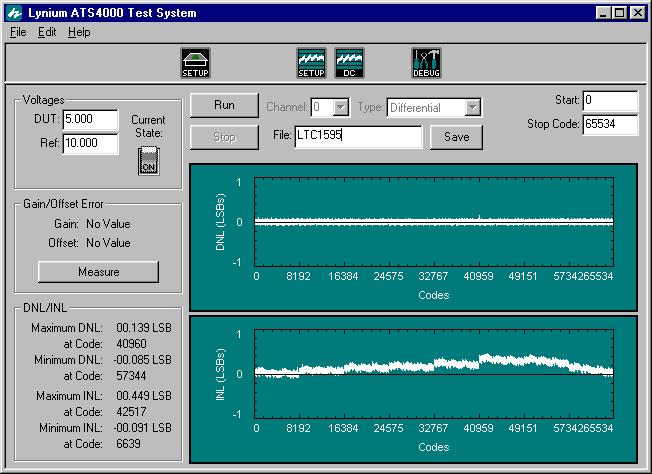Open the File menu
Viewport: 652px width, 474px height.
tap(18, 32)
